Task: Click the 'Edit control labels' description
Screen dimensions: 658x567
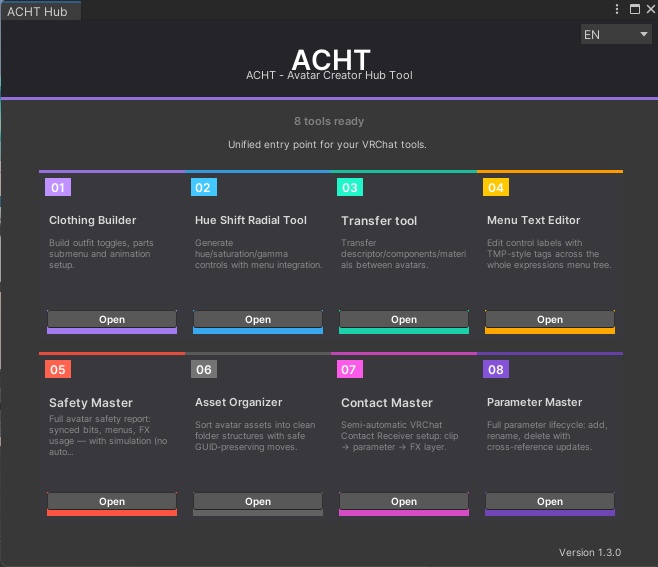Action: click(x=549, y=254)
